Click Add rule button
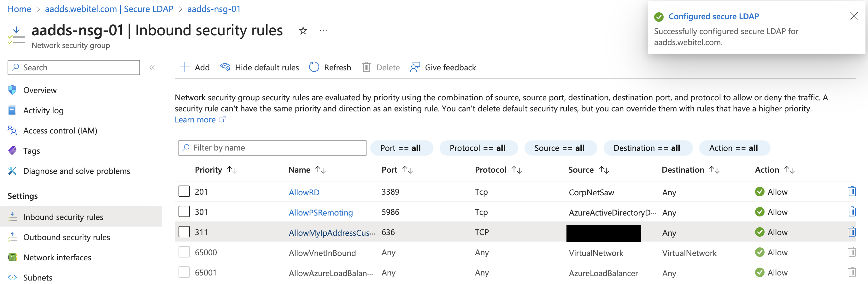Screen dimensions: 868x284 tap(195, 68)
